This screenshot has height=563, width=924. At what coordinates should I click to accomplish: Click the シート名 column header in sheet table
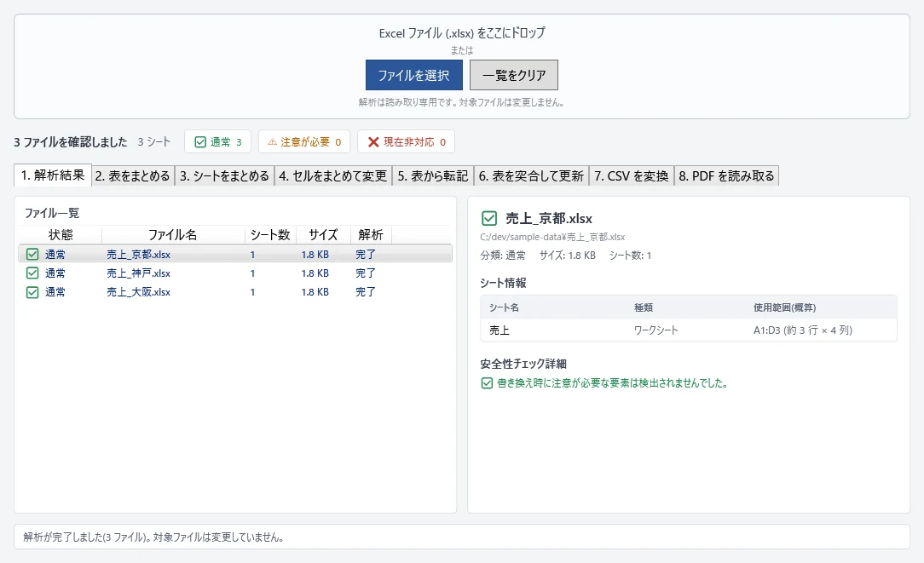504,307
